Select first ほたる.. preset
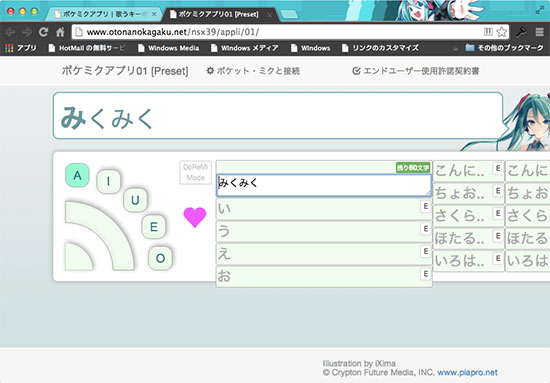This screenshot has width=550, height=383. (468, 238)
